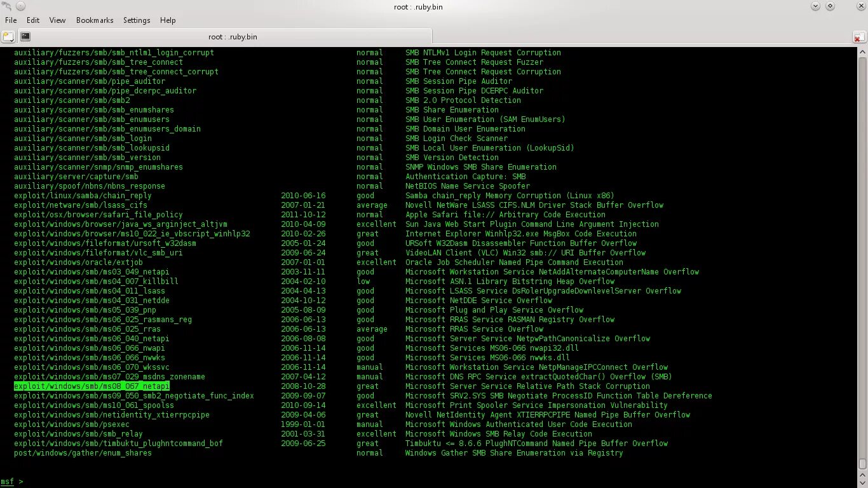868x488 pixels.
Task: Click auxiliary/scanner/smb/smb_version
Action: tap(87, 158)
